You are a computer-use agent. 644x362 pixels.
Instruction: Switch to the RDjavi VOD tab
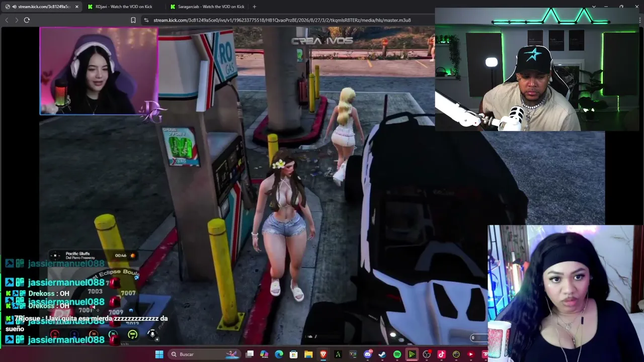click(x=124, y=7)
